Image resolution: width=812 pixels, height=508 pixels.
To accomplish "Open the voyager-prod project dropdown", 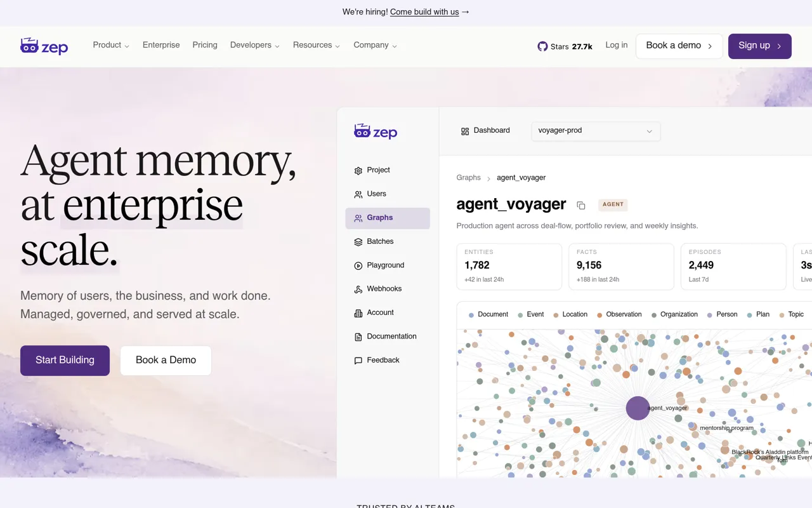I will click(596, 131).
